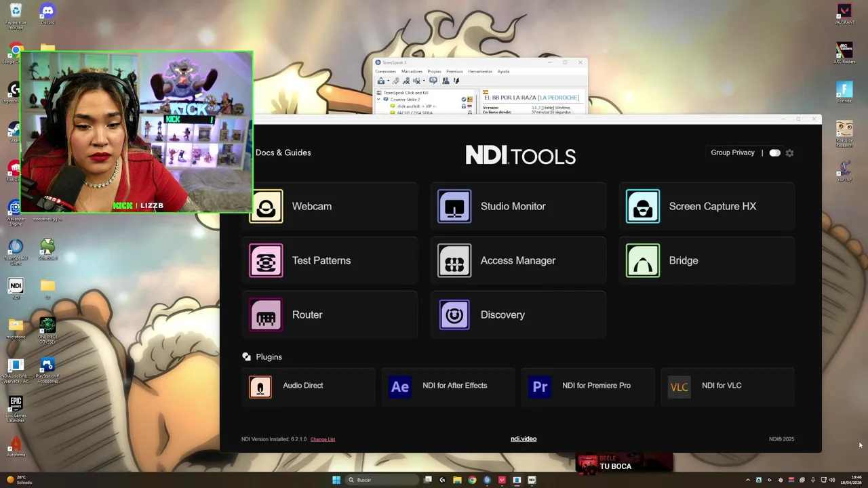Open Papelera de reciclaje
Image resolution: width=868 pixels, height=488 pixels.
(16, 16)
